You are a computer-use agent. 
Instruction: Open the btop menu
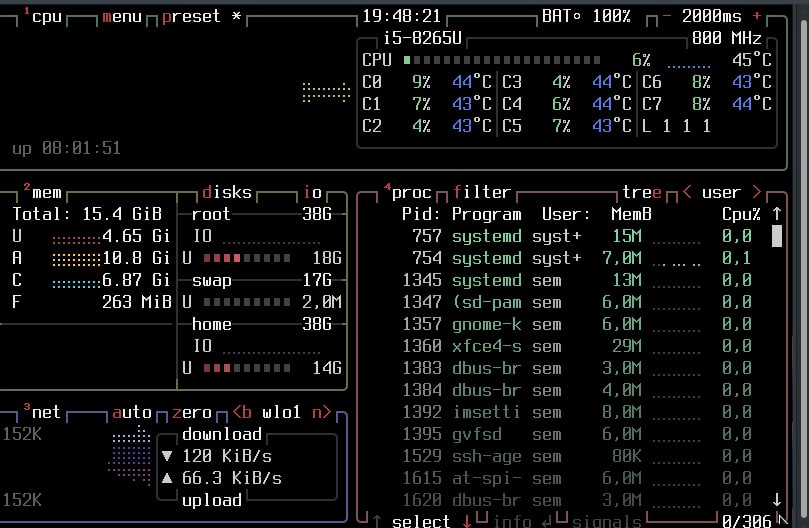(122, 17)
